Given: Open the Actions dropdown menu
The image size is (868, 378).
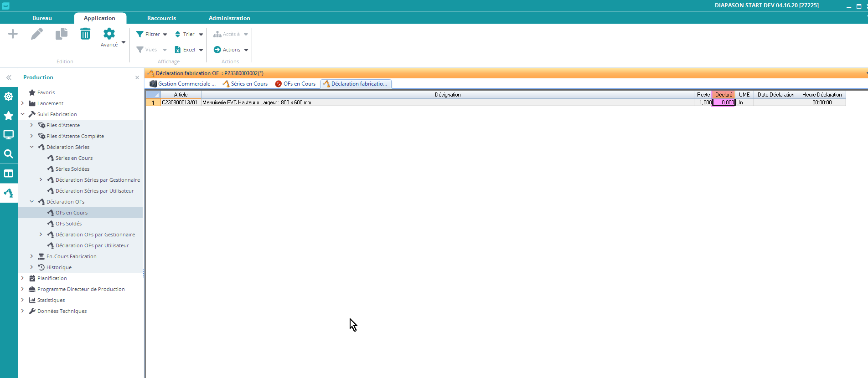Looking at the screenshot, I should tap(232, 50).
